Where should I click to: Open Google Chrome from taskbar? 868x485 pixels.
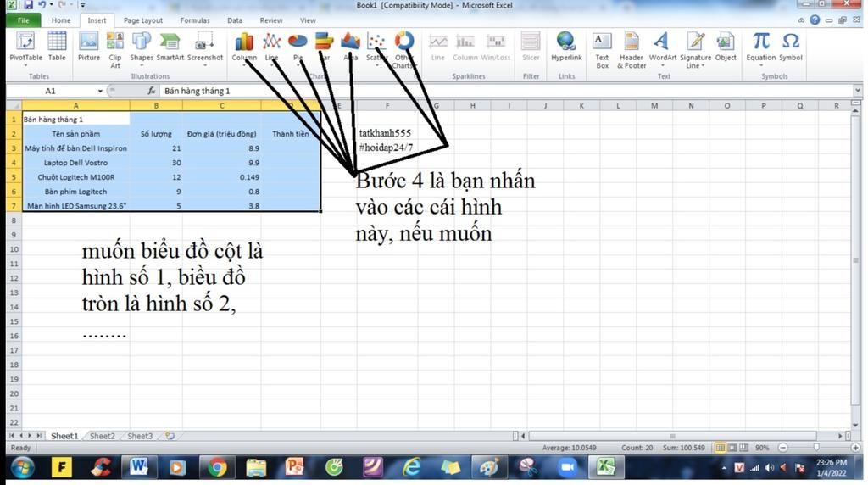[217, 468]
